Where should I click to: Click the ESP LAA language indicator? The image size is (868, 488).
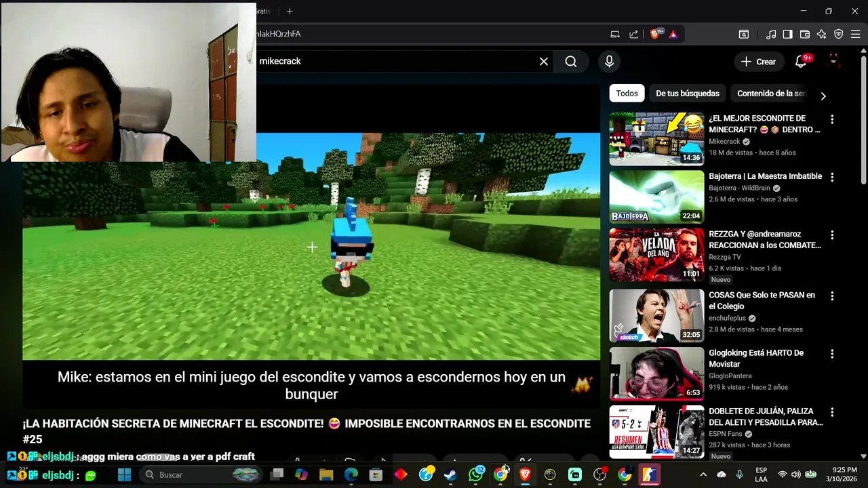coord(762,474)
